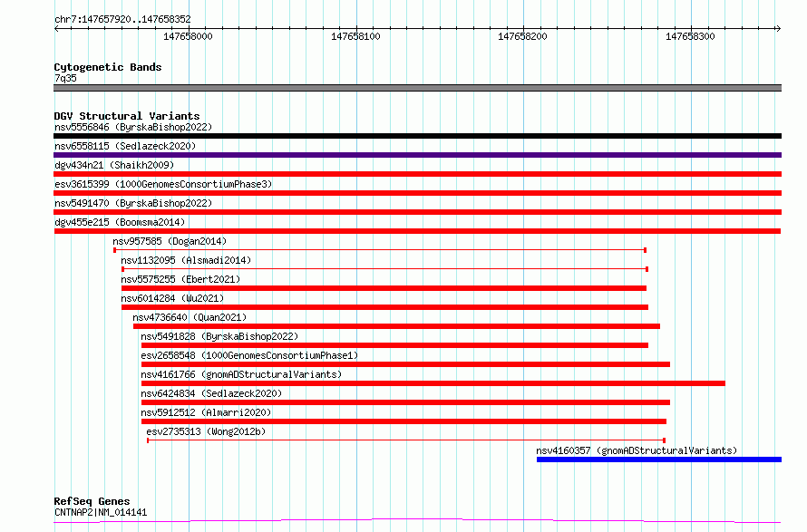Screen dimensions: 807x532
Task: Click the gray 7q35 cytogenetic band bar
Action: click(x=417, y=88)
